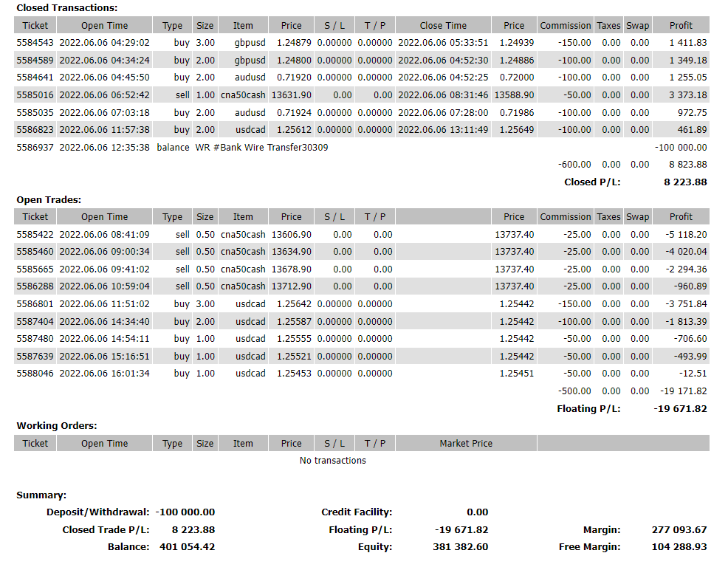Click "WR #Bank Wire Transfer30309" description

click(261, 148)
